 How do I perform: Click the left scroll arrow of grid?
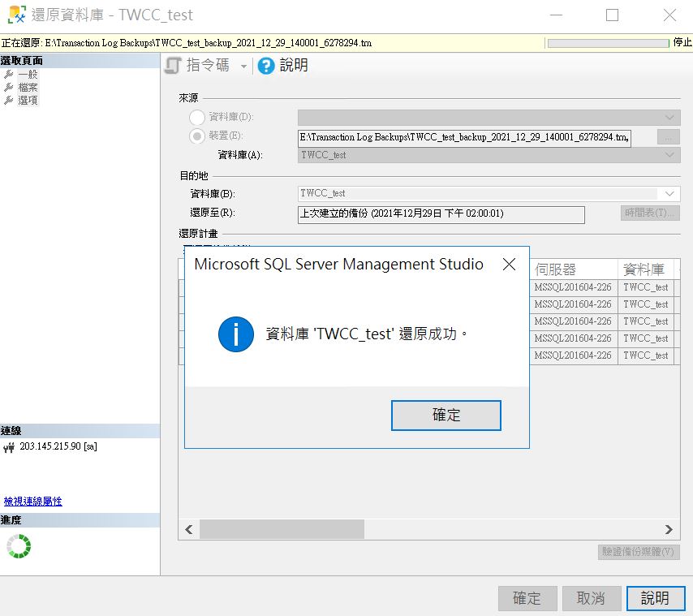tap(189, 529)
